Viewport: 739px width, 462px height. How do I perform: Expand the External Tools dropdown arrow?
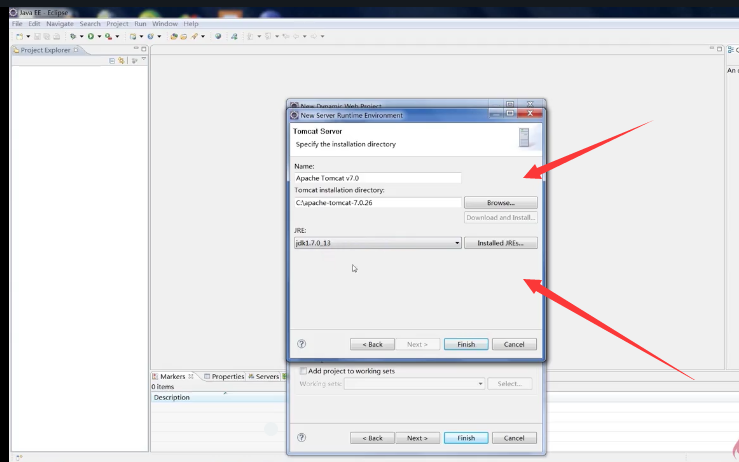117,36
